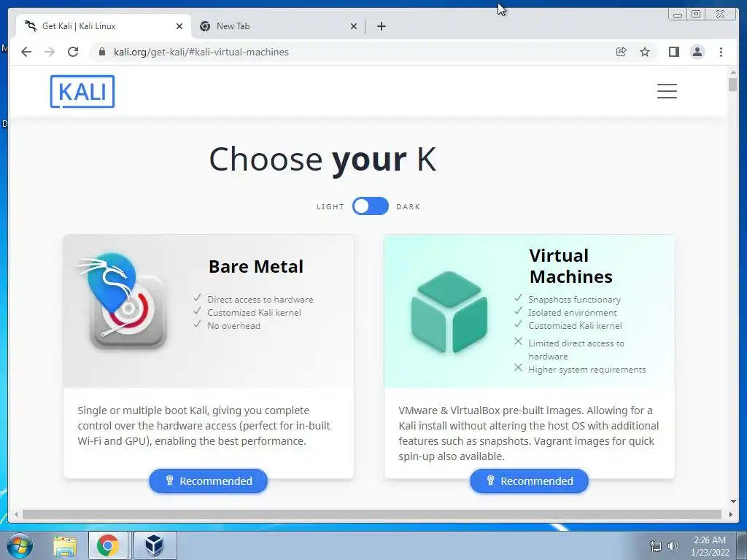Click the 'Customized Kali kernel' text under Bare Metal
Image resolution: width=747 pixels, height=560 pixels.
tap(254, 313)
